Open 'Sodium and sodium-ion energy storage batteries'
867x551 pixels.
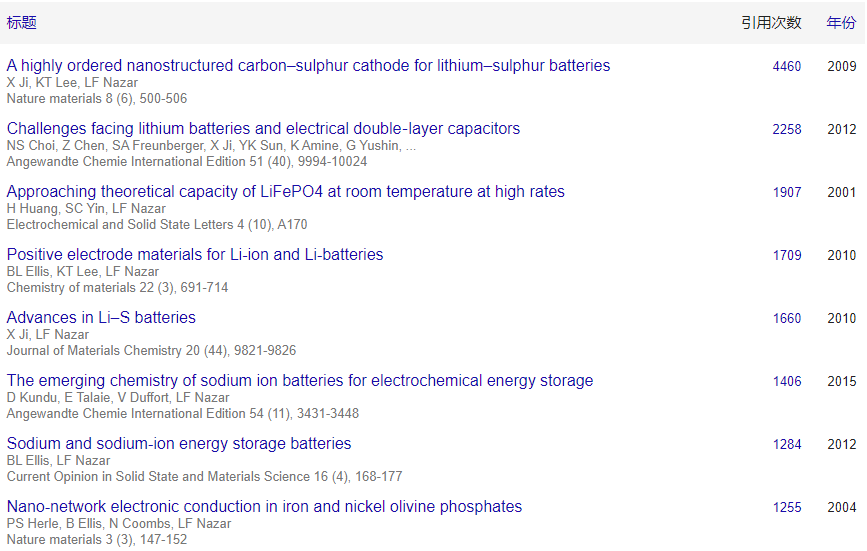(179, 443)
